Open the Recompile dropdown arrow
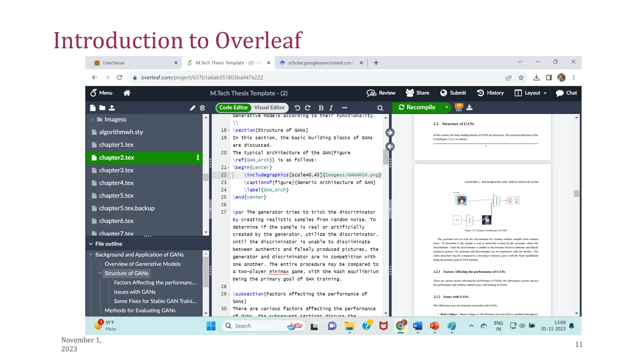The image size is (644, 362). click(447, 107)
